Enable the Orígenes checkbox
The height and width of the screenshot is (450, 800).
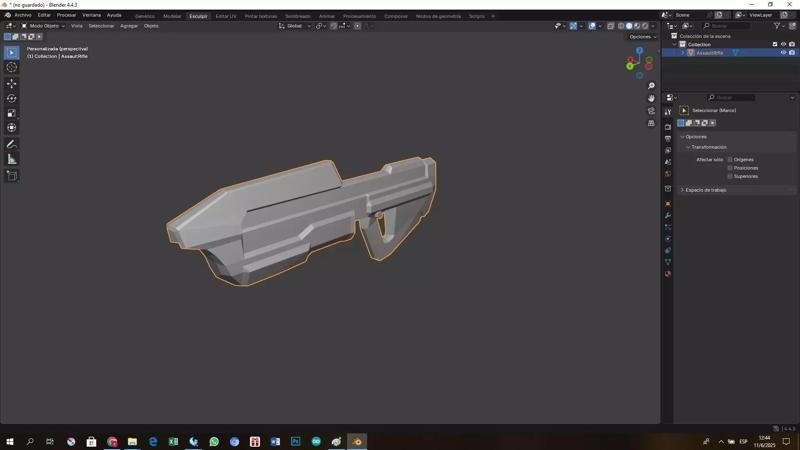tap(730, 159)
